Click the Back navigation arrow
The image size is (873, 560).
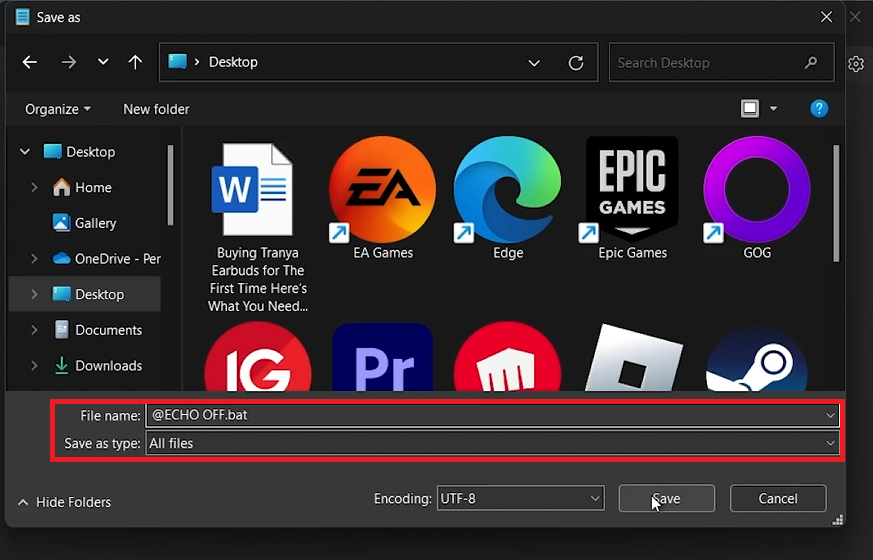tap(30, 62)
